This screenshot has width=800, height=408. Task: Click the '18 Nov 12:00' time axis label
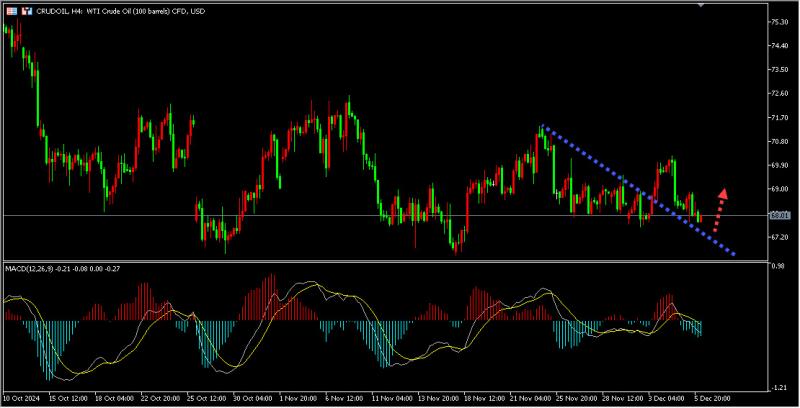point(483,398)
